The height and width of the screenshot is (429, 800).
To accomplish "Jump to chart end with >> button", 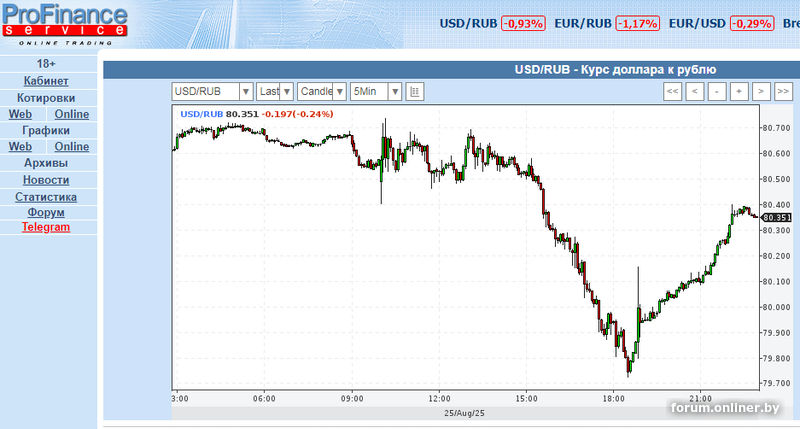I will (x=783, y=92).
